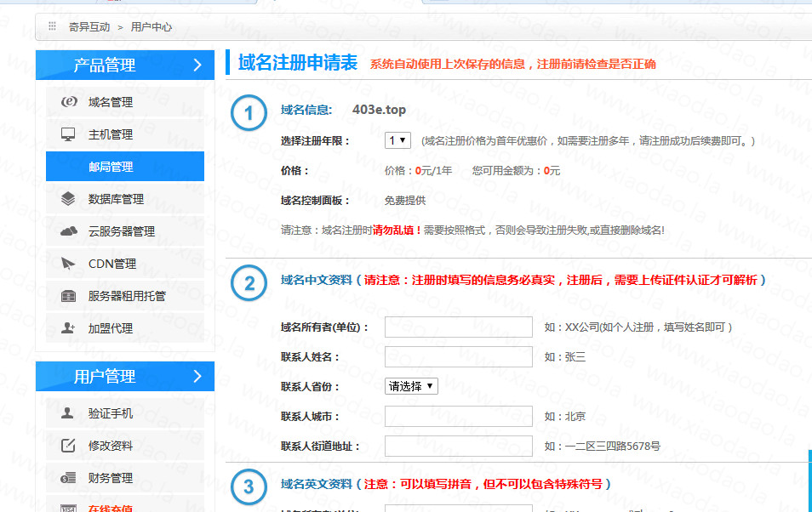Click the monitor icon for host management
Viewport: 812px width, 512px height.
69,134
